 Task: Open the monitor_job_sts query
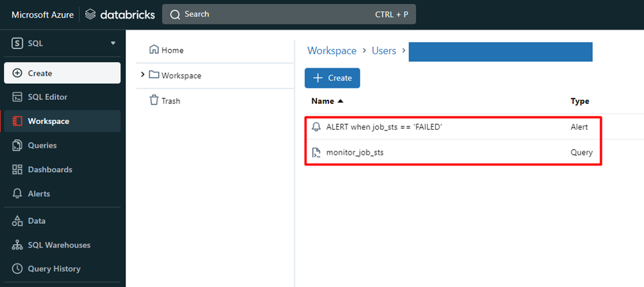355,153
